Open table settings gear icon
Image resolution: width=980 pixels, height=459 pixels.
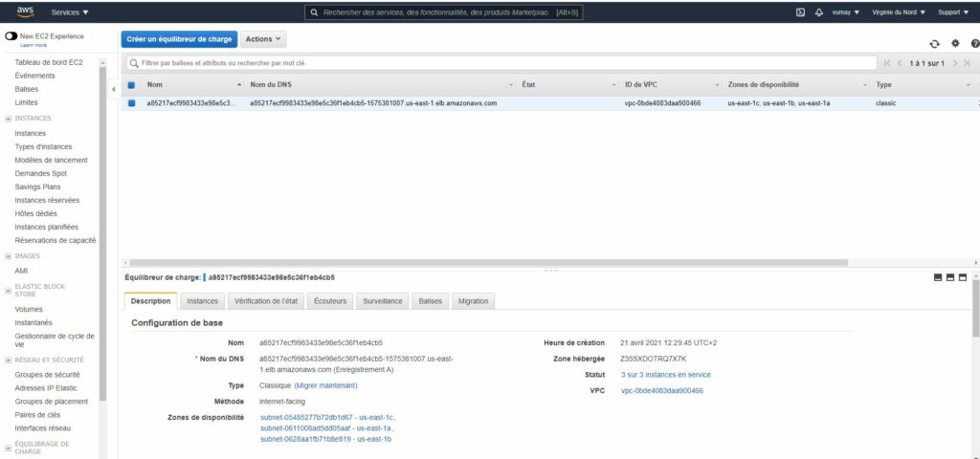955,44
